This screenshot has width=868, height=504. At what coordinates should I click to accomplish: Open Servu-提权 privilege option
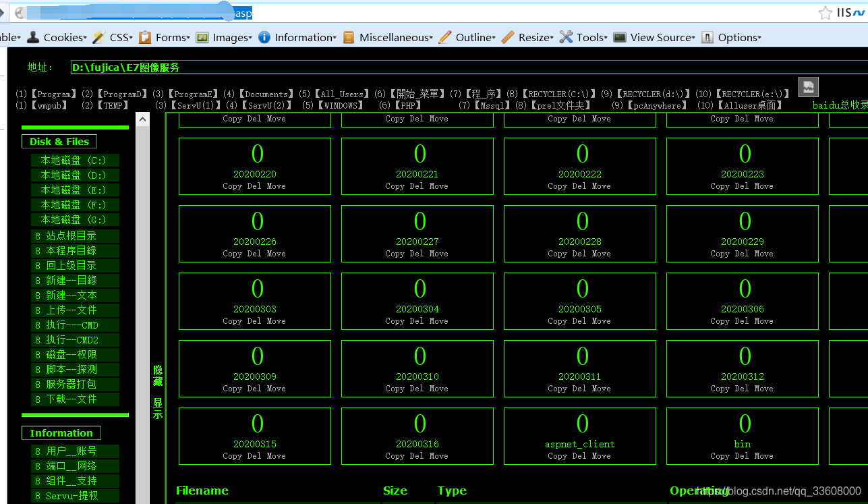tap(75, 496)
